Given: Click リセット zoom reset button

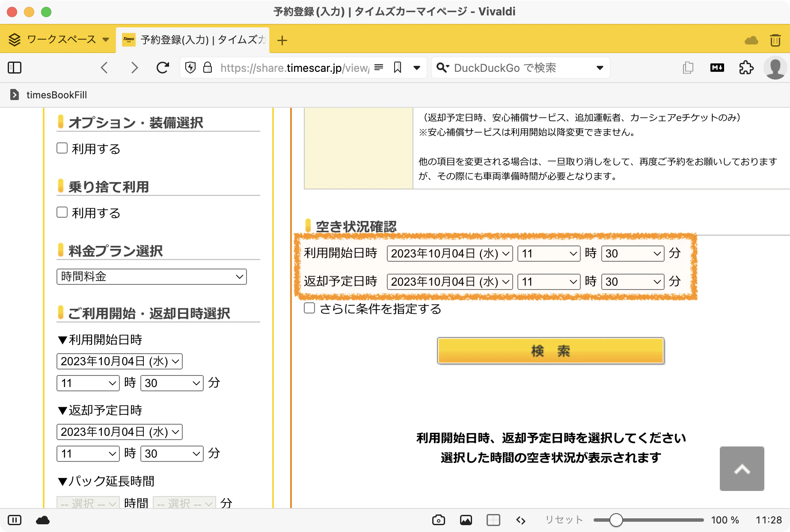Looking at the screenshot, I should (x=564, y=520).
